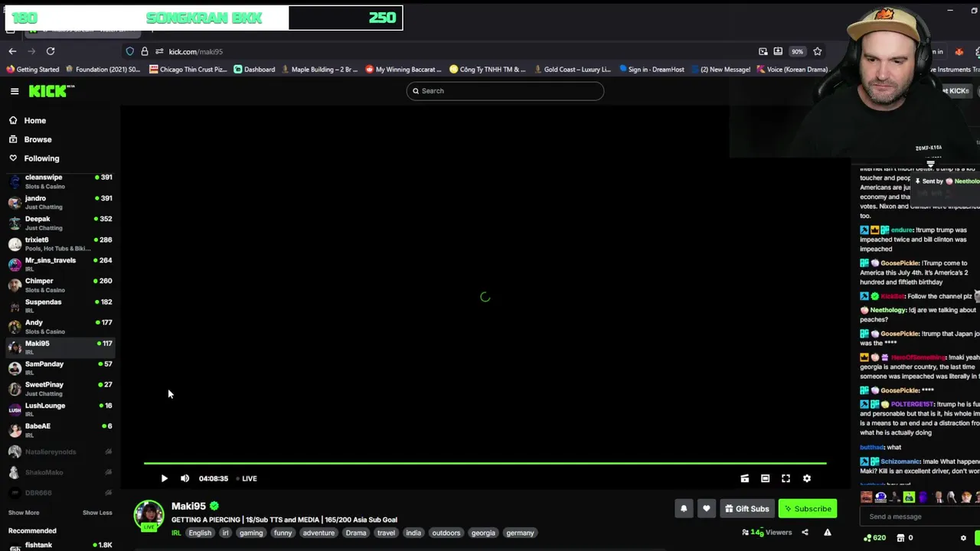
Task: Open the Chicago Thin Crust Pizza bookmark
Action: (x=188, y=70)
